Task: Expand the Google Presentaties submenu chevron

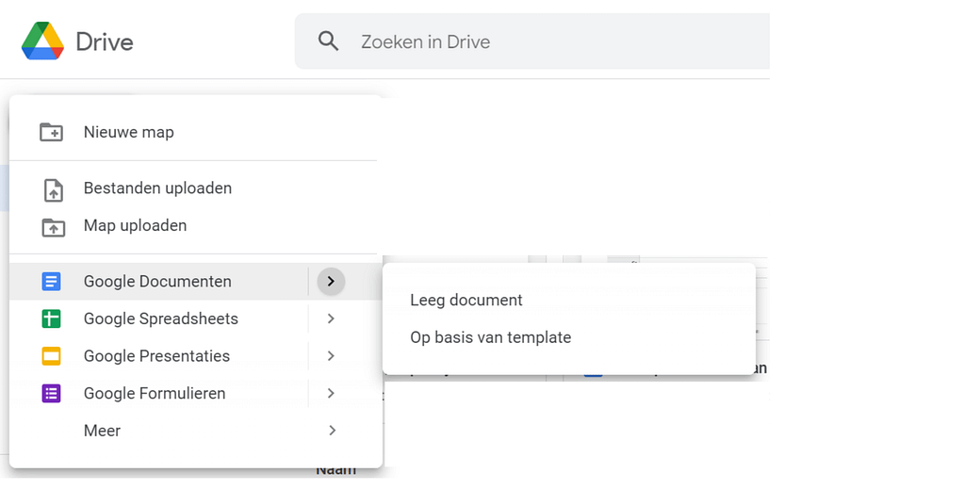Action: (x=332, y=356)
